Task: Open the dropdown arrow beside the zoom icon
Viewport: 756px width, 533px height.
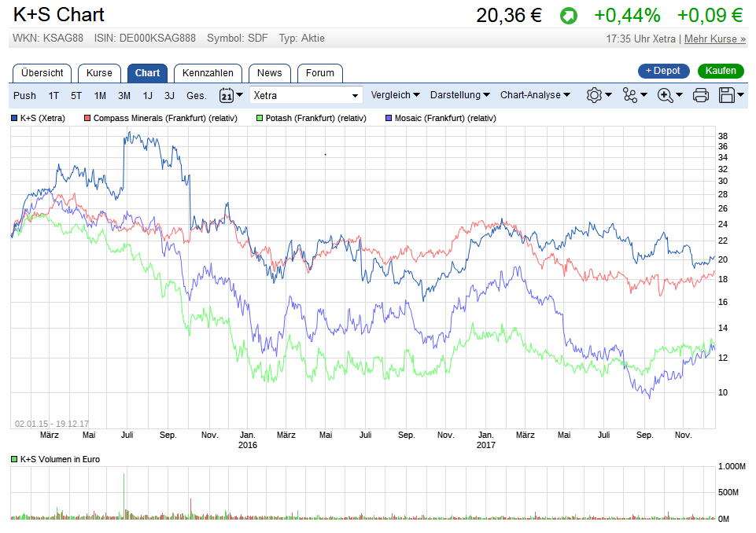Action: (680, 95)
